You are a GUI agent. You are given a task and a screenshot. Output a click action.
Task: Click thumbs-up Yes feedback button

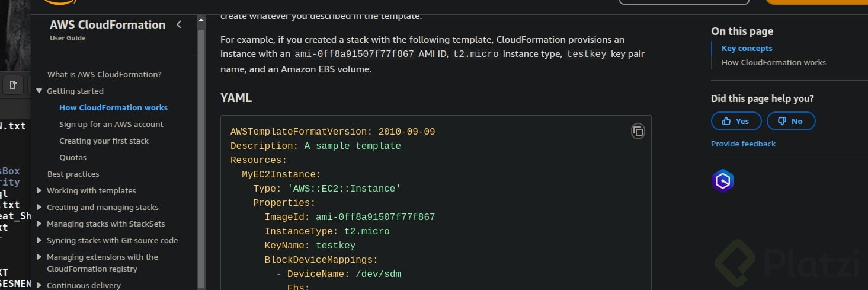735,121
